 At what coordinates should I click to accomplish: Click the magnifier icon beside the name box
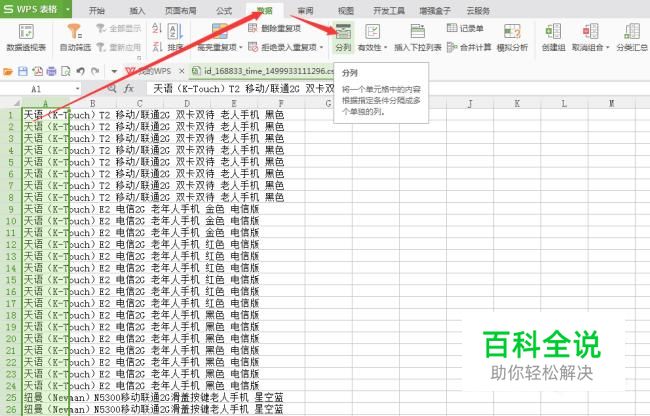coord(112,88)
